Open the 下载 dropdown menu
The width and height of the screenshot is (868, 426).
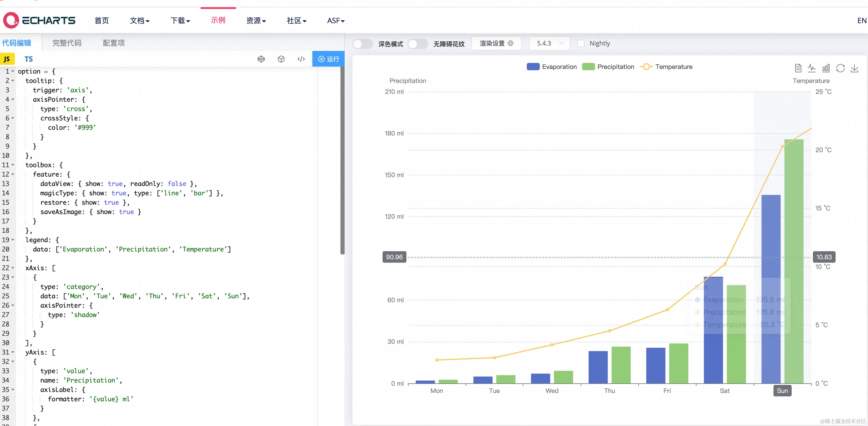180,21
